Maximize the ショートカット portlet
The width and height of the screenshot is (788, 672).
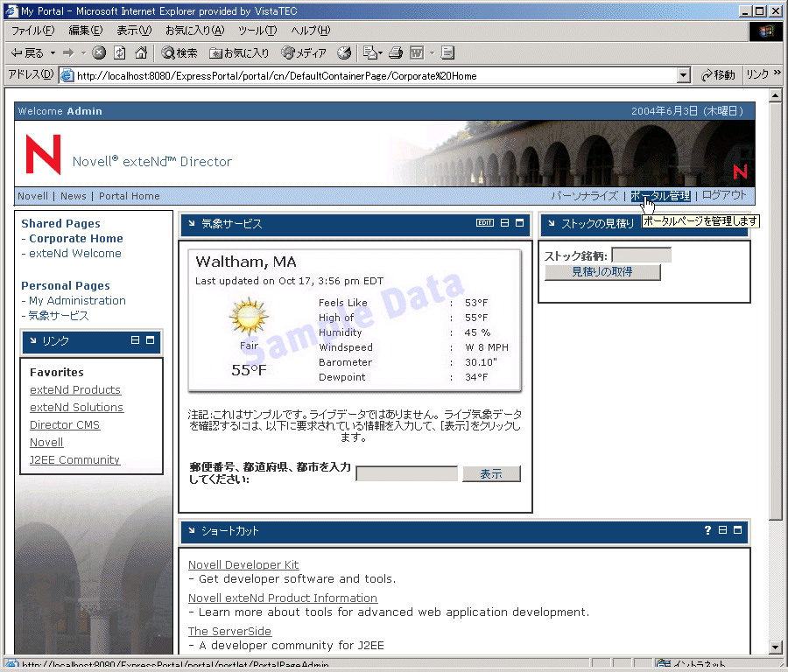pos(738,530)
